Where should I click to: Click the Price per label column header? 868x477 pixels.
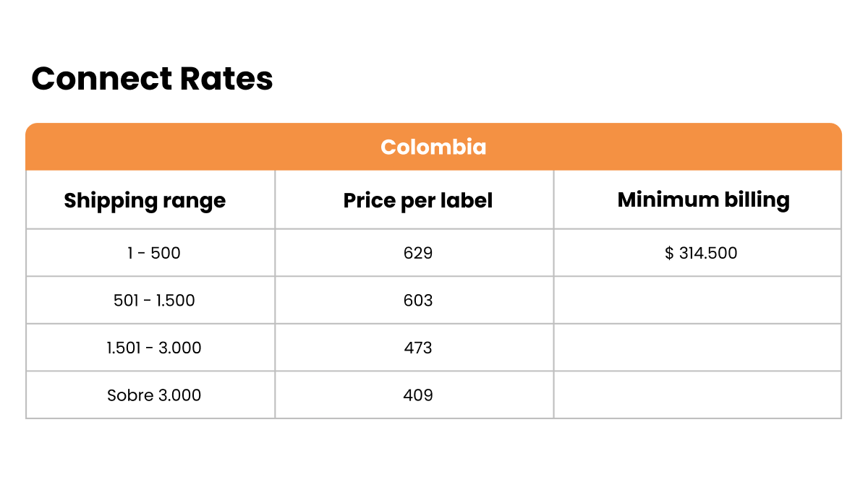click(417, 200)
